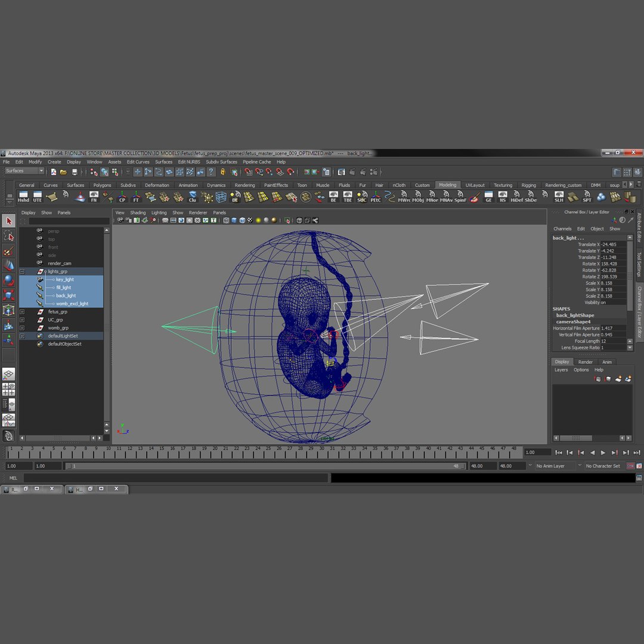Click the save scene disk icon
644x644 pixels.
[75, 172]
